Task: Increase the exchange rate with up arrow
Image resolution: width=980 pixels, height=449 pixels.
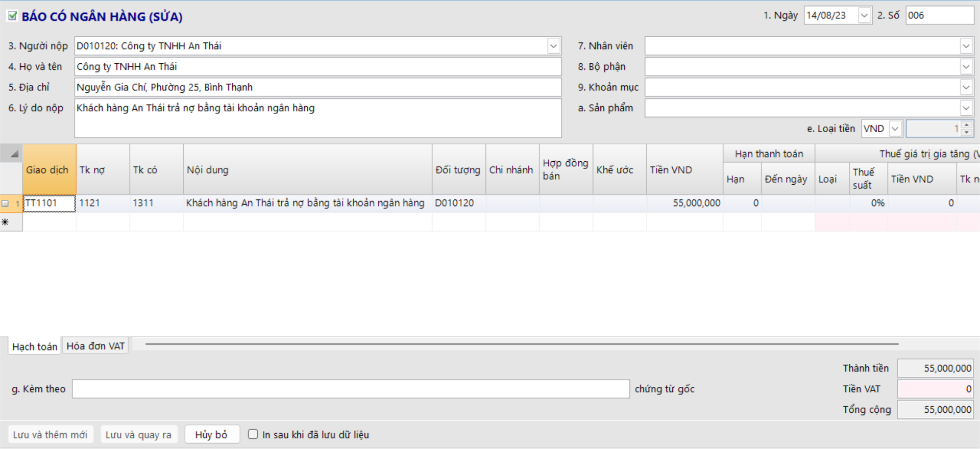Action: tap(966, 125)
